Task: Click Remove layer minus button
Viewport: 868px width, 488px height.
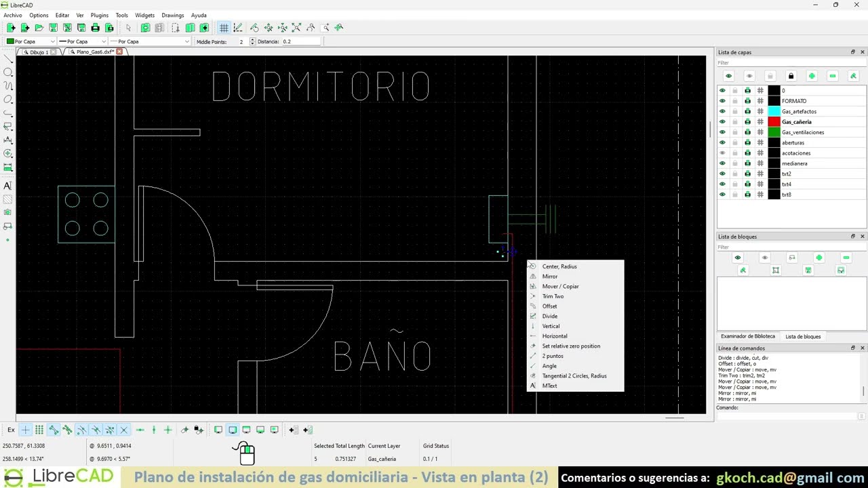Action: click(x=833, y=76)
